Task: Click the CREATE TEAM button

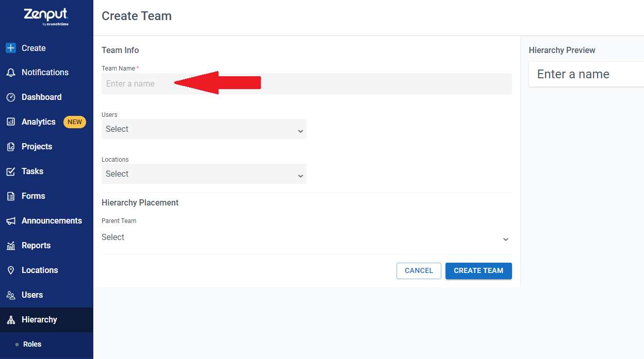Action: [x=478, y=271]
